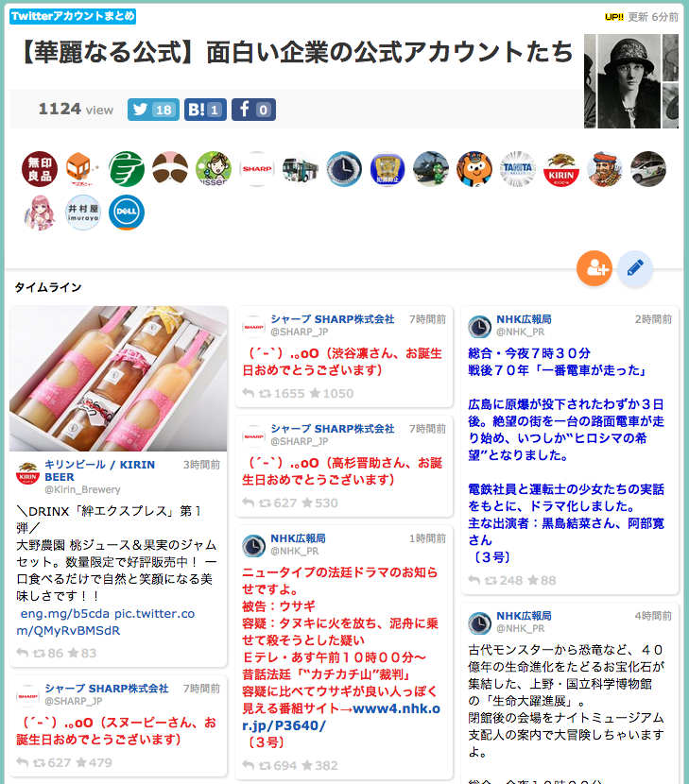689x784 pixels.
Task: Open the Imuraya (井村屋) avatar
Action: pyautogui.click(x=83, y=213)
